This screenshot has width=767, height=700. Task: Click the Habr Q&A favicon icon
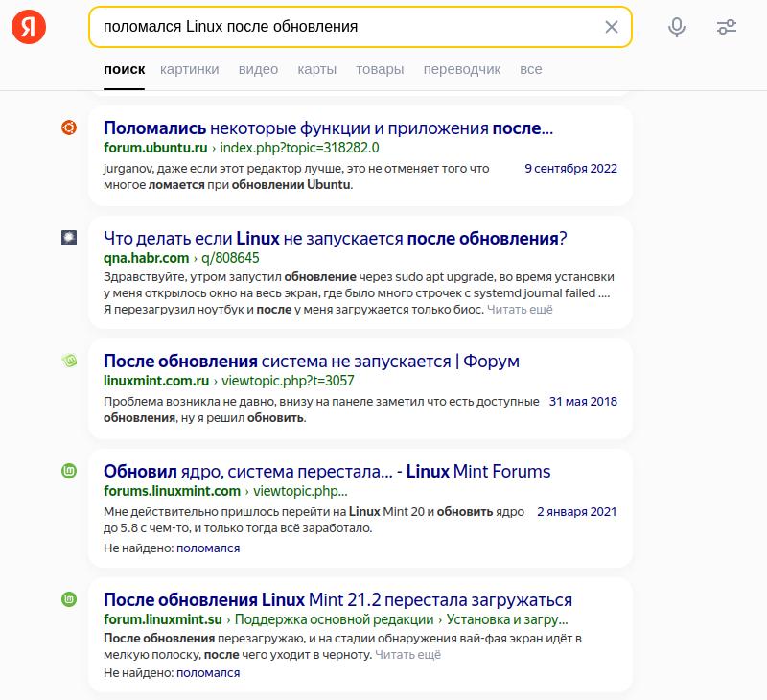click(x=69, y=238)
